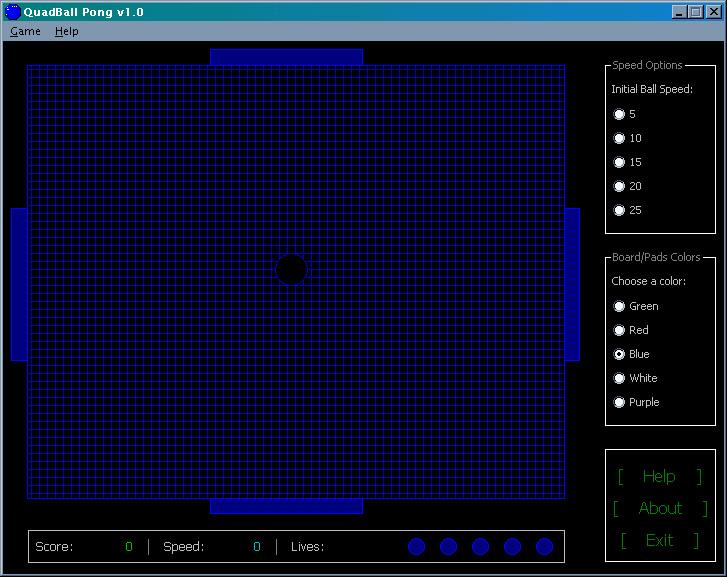The image size is (727, 577).
Task: Click the bottom blue paddle
Action: pyautogui.click(x=287, y=506)
